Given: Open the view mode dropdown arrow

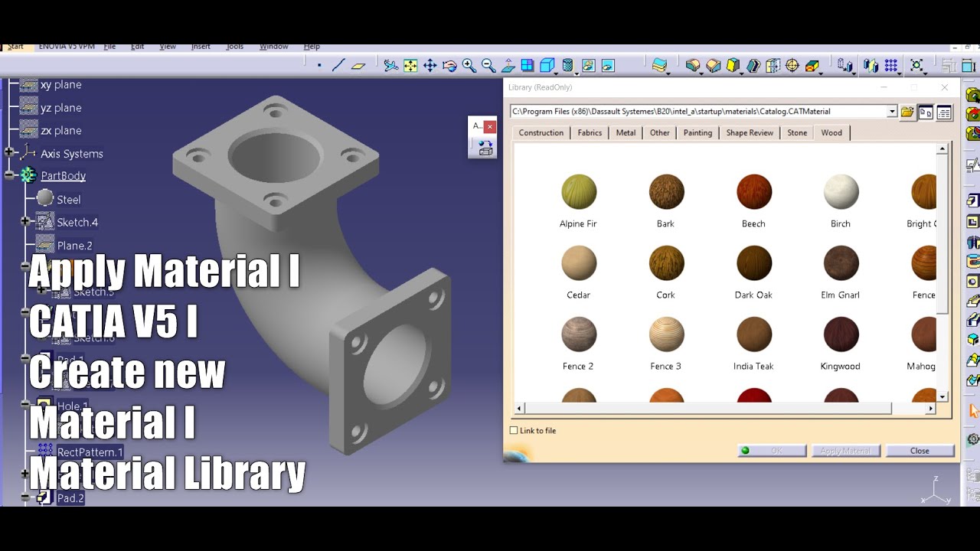Looking at the screenshot, I should [x=576, y=73].
